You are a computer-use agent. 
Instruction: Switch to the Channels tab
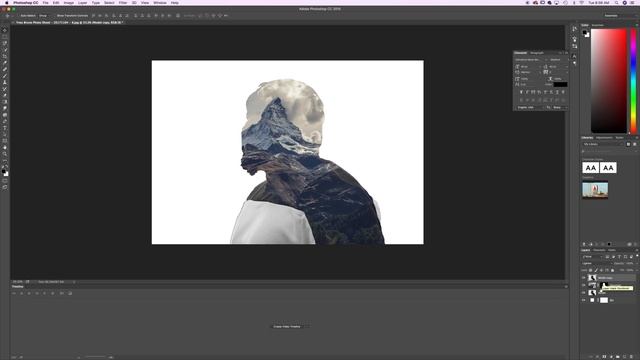(x=599, y=250)
